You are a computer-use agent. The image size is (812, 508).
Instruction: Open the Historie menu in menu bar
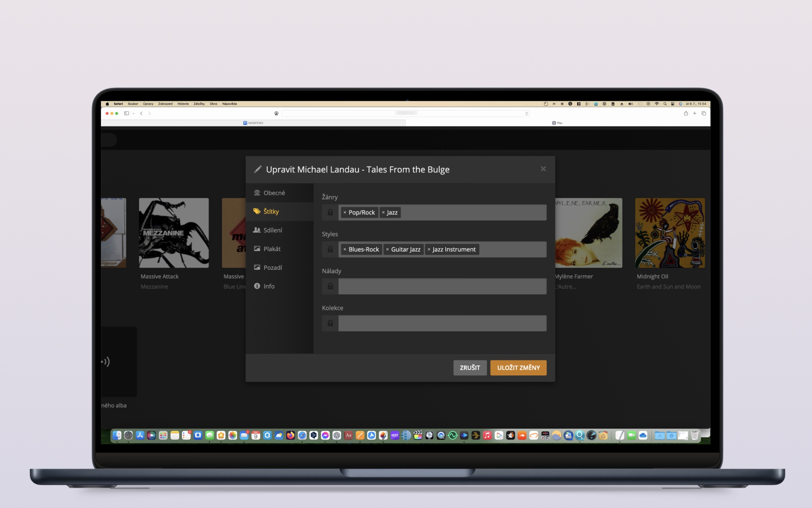(183, 104)
